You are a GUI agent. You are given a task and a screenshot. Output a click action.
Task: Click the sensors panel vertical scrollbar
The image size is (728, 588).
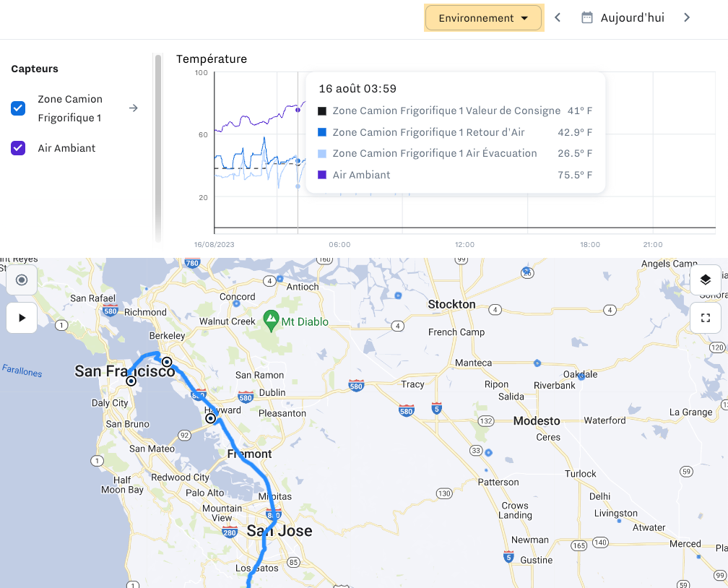(158, 144)
